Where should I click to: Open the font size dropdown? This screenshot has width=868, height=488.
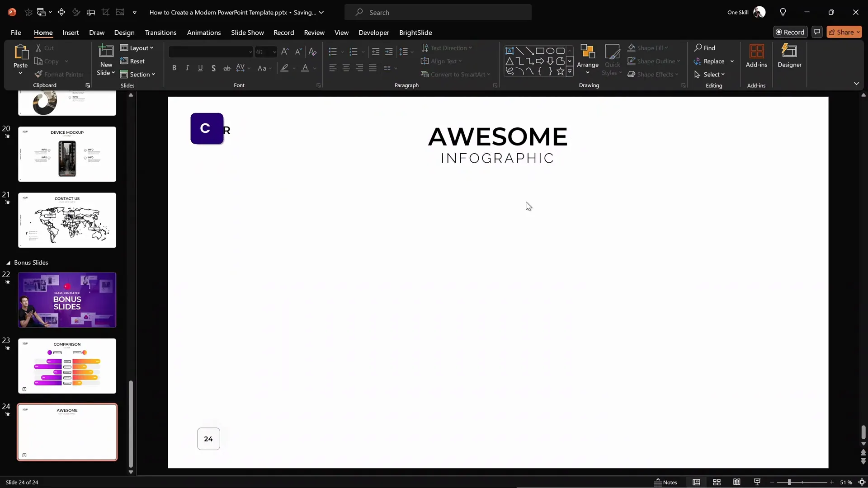coord(274,52)
